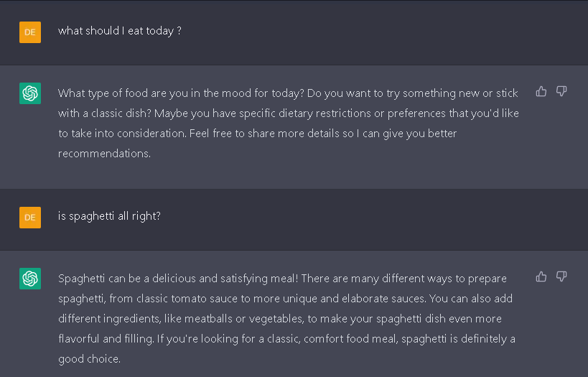The width and height of the screenshot is (588, 377).
Task: Select the DE avatar next to 'what should I eat today'
Action: click(30, 32)
